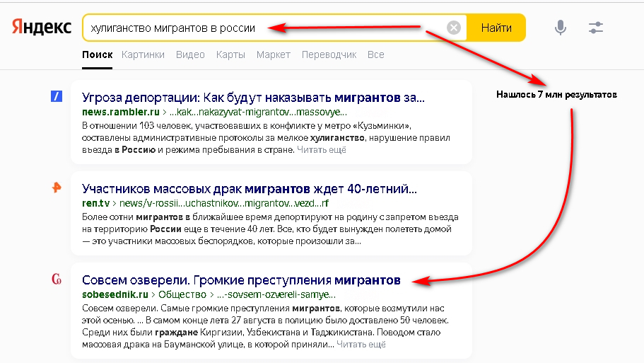
Task: Click the 'Нашлось 7 млн результатов' text
Action: click(556, 95)
